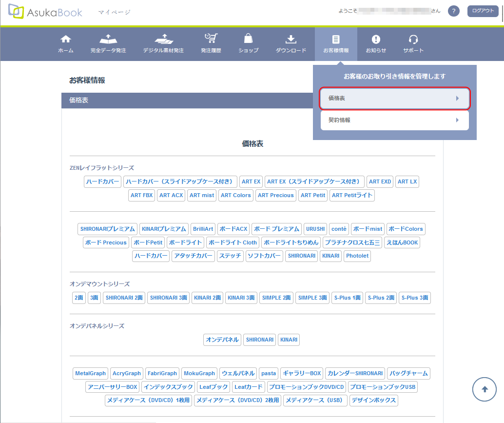Open the オンデパネル price page

[x=222, y=340]
